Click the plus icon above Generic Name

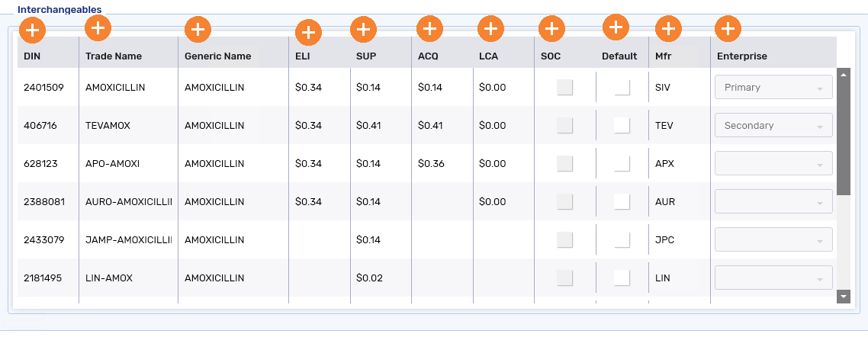(198, 29)
